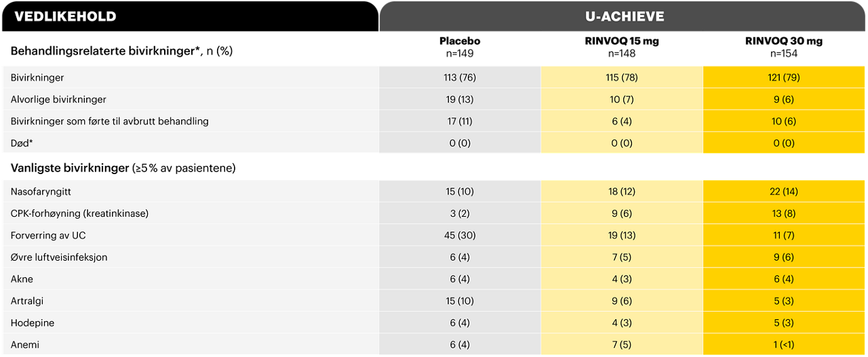Click the gray 45 (30) placebo cell
The width and height of the screenshot is (868, 357).
tap(460, 235)
